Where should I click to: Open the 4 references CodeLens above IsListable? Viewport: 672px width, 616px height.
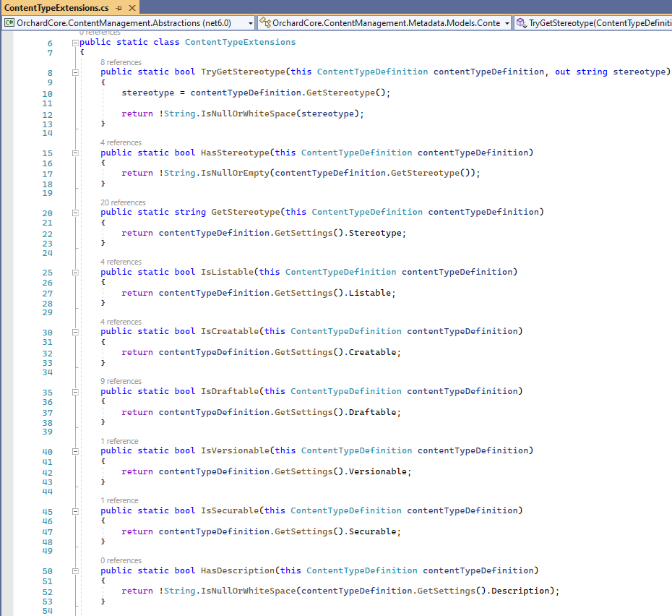tap(121, 262)
